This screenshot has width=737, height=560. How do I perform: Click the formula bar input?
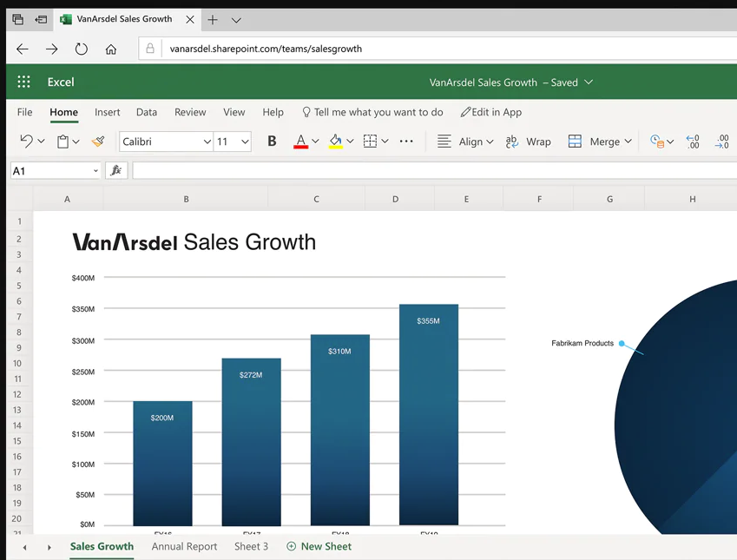434,170
